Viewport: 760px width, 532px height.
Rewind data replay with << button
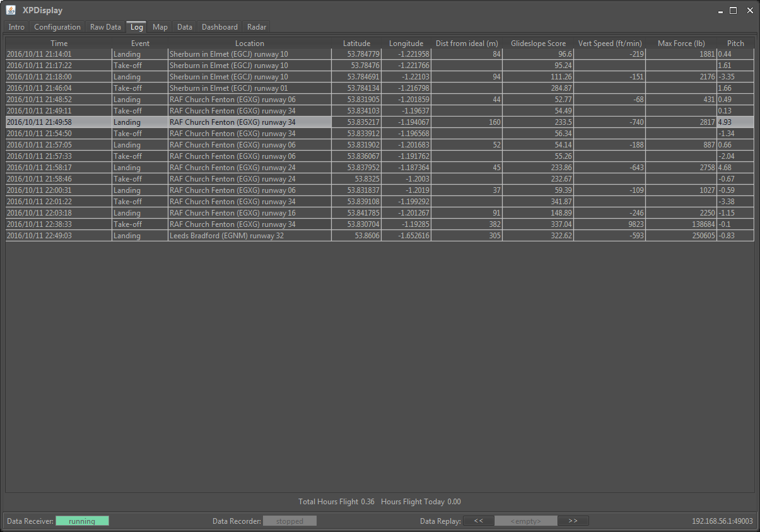(x=479, y=521)
